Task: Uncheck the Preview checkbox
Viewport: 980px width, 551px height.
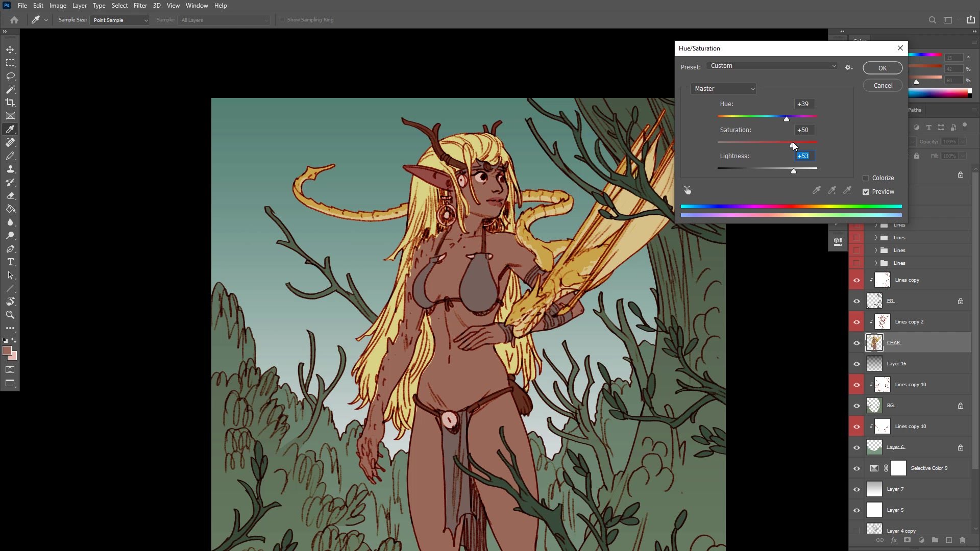Action: click(x=866, y=192)
